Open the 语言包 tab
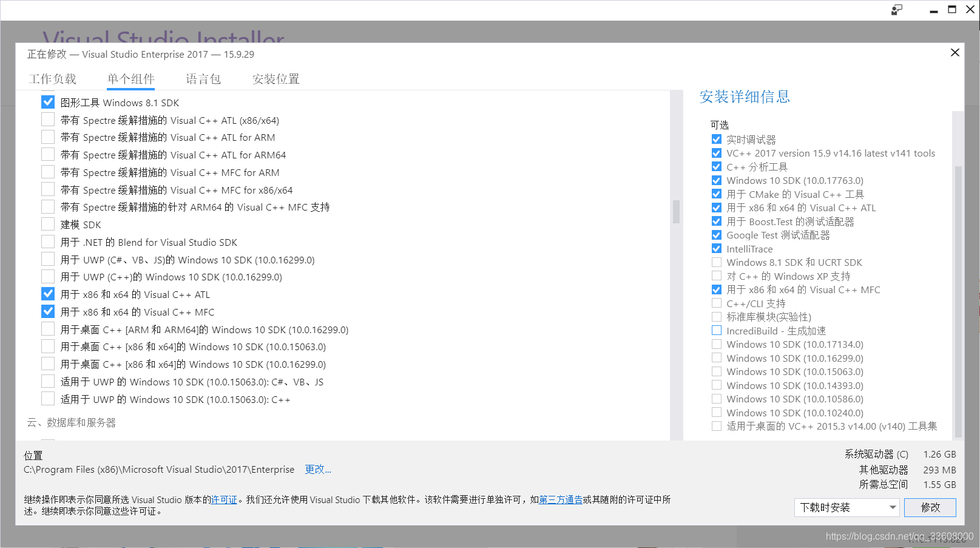Screen dimensions: 980x548 (x=203, y=79)
